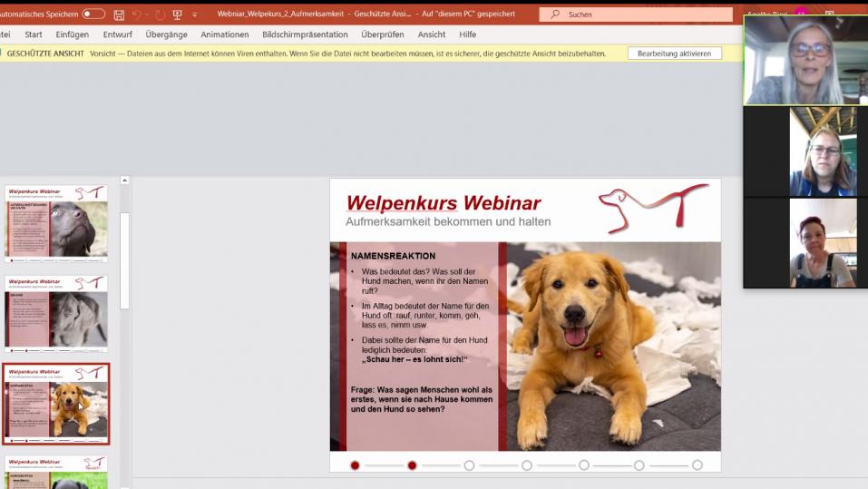868x489 pixels.
Task: Open the Undo history dropdown arrow
Action: tap(147, 15)
